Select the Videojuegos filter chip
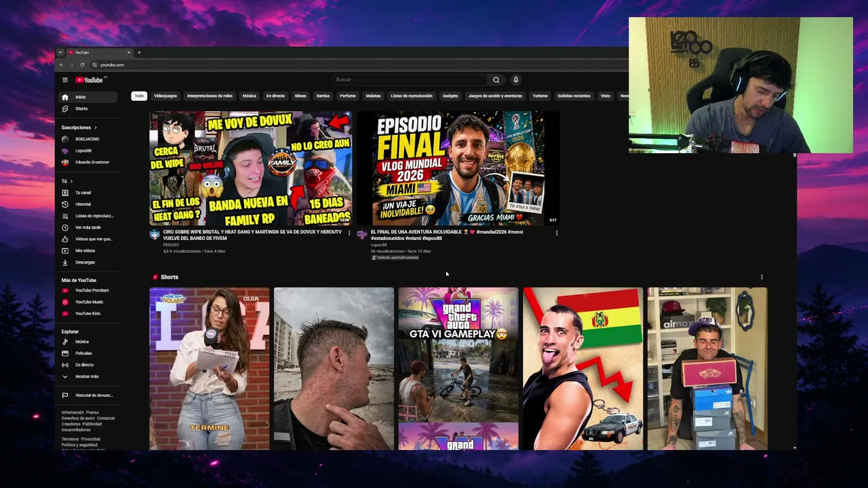This screenshot has height=488, width=868. [x=165, y=96]
